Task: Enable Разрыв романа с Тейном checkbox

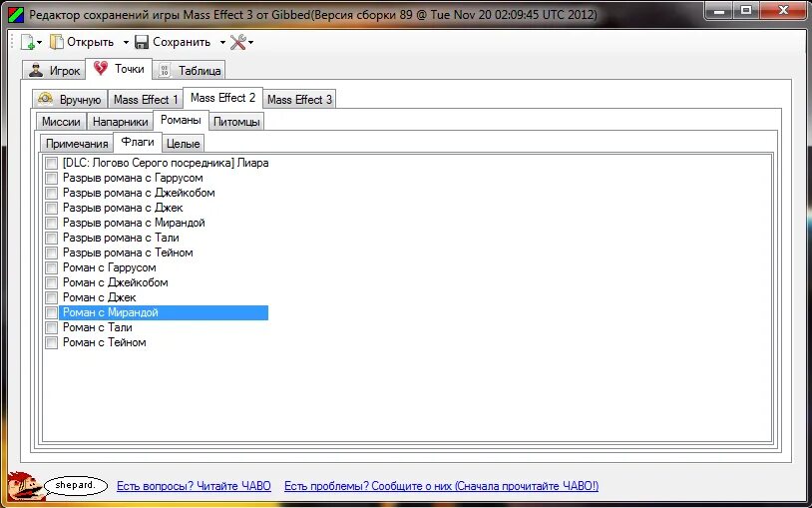Action: (x=51, y=253)
